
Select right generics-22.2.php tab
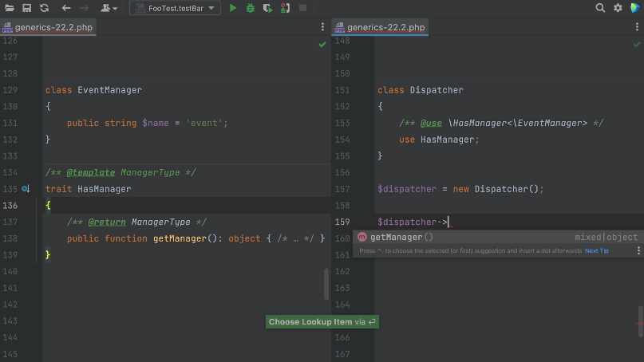pyautogui.click(x=381, y=27)
